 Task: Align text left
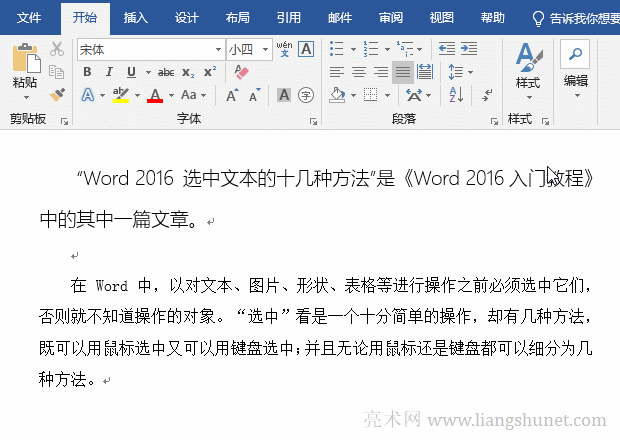click(337, 72)
